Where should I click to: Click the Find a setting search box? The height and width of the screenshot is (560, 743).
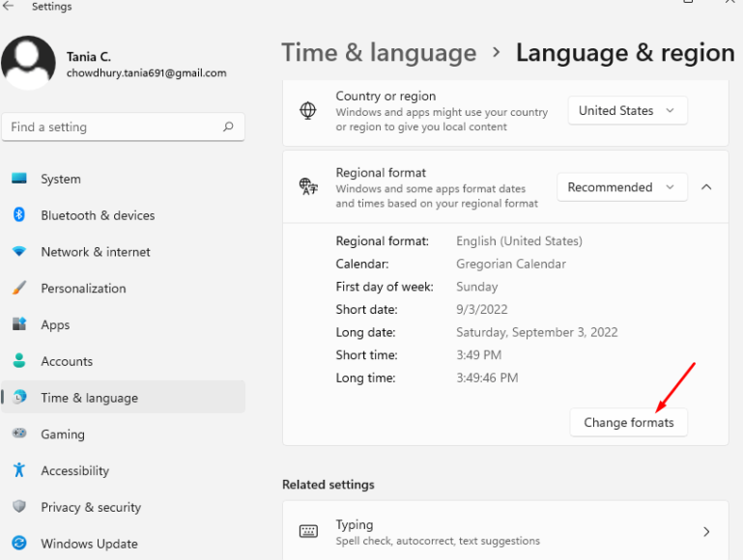pyautogui.click(x=124, y=126)
